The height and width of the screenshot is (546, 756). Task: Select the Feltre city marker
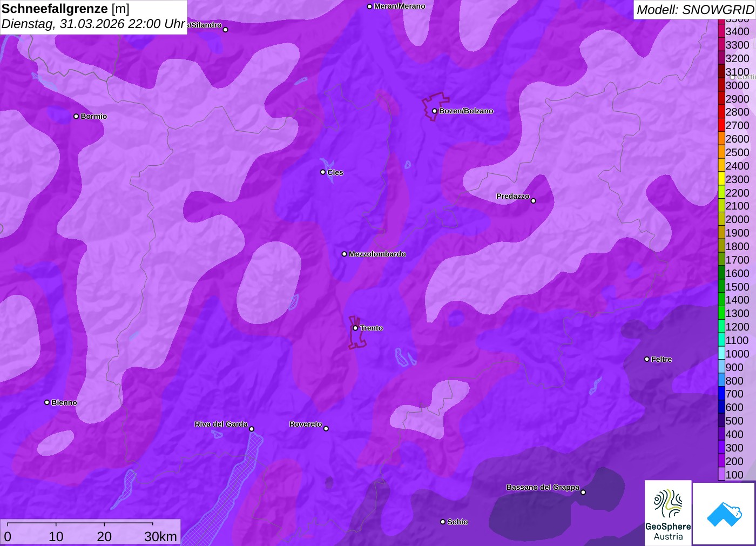647,359
